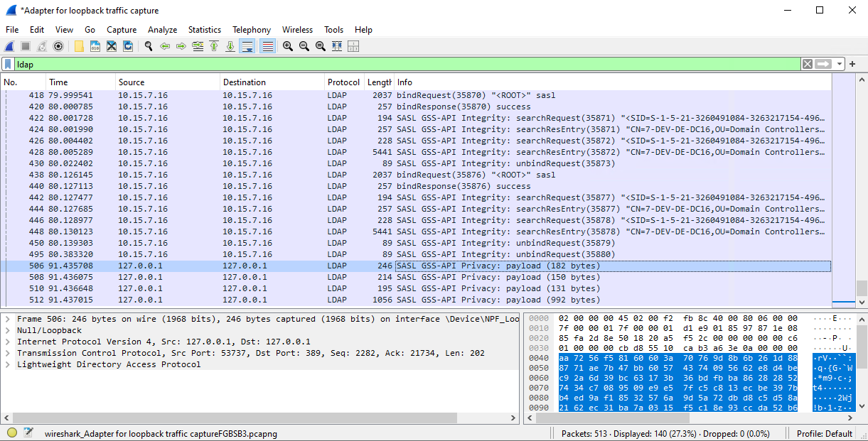Toggle packet colorization rules
Image resolution: width=868 pixels, height=441 pixels.
[x=268, y=46]
